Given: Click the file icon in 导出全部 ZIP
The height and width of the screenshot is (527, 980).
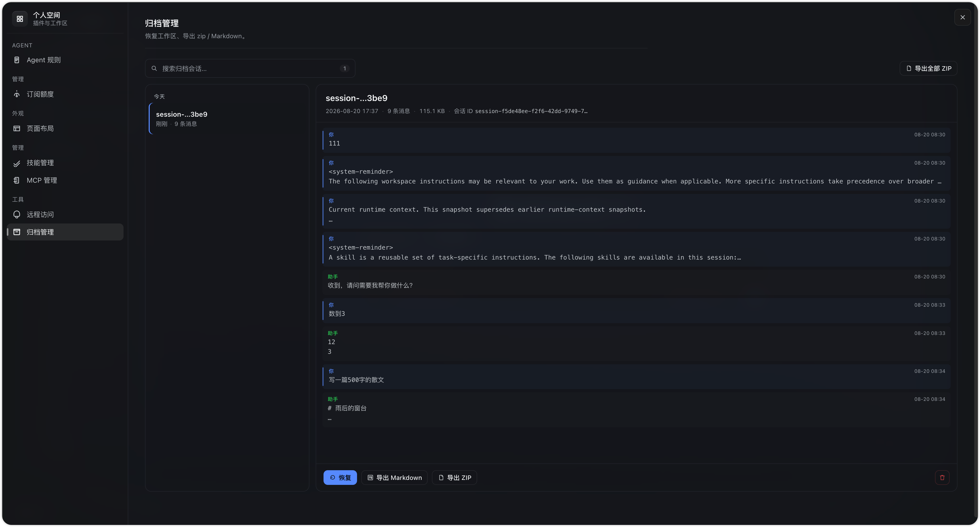Looking at the screenshot, I should (909, 69).
